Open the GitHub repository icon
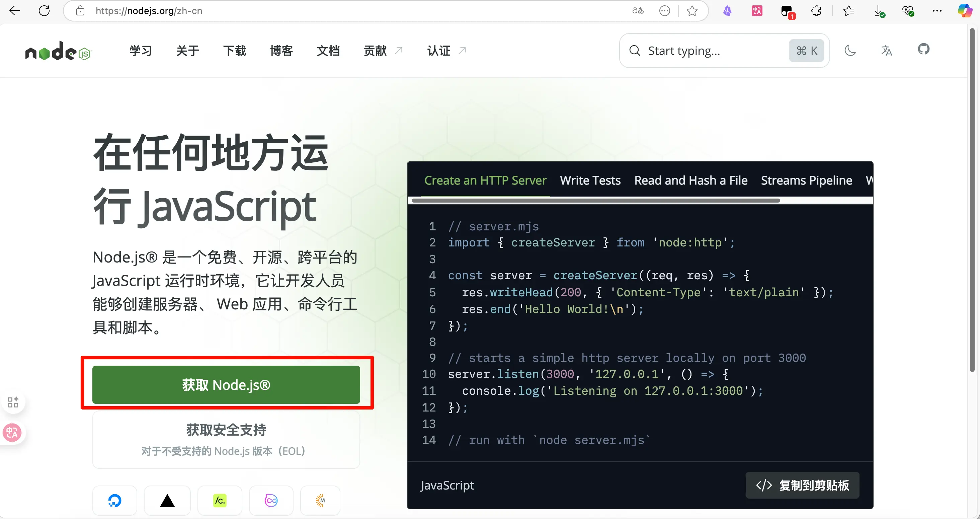The image size is (980, 519). tap(923, 50)
